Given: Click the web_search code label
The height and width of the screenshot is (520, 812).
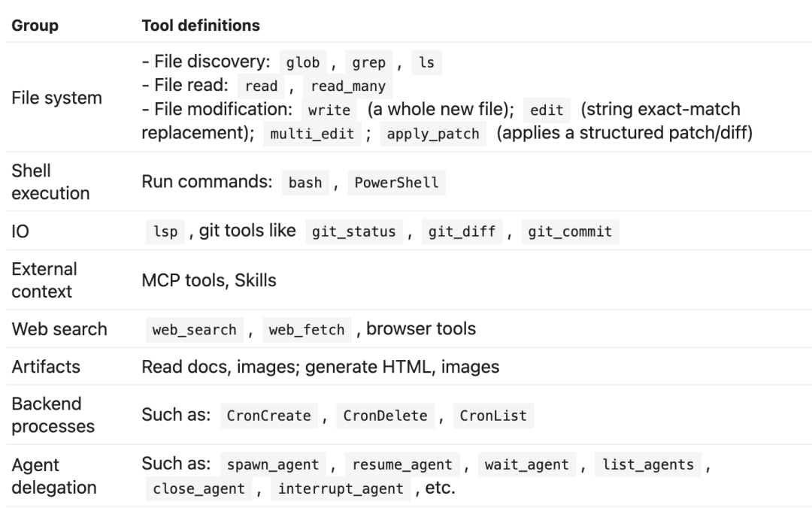Looking at the screenshot, I should coord(194,330).
